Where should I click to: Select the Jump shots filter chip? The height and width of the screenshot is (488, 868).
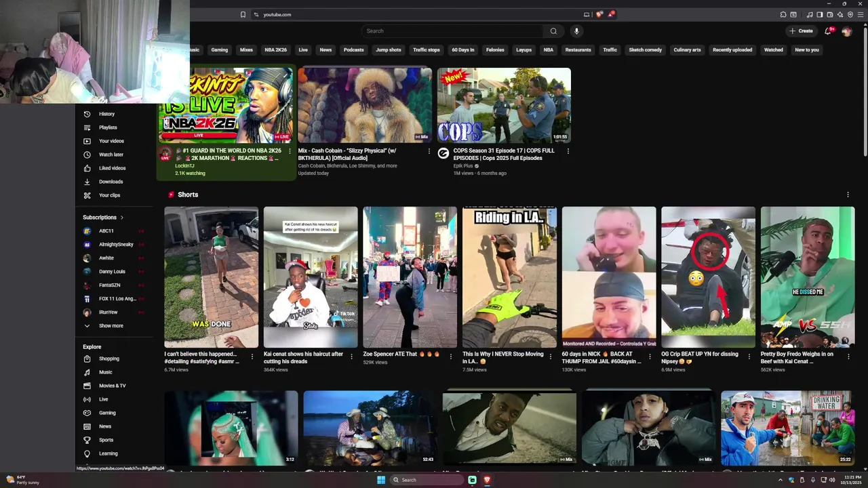click(x=389, y=49)
